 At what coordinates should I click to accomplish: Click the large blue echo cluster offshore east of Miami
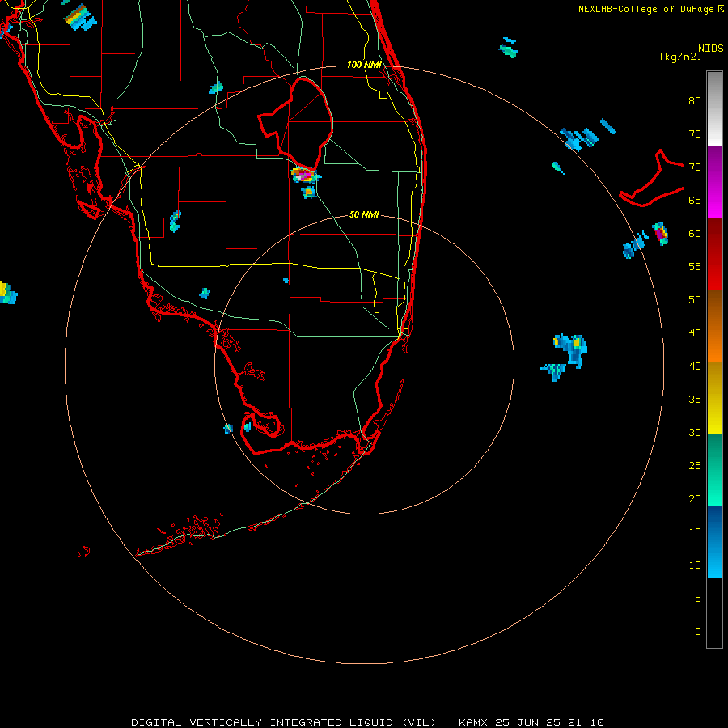click(x=571, y=349)
